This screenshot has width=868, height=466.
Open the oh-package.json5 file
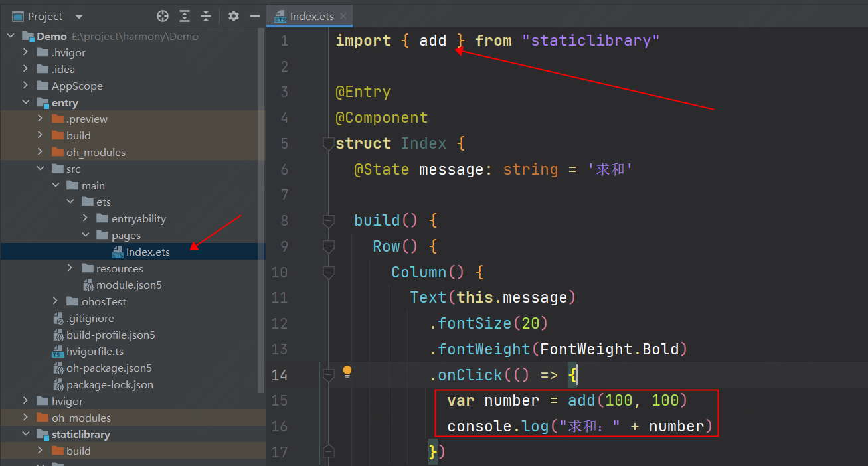click(109, 368)
